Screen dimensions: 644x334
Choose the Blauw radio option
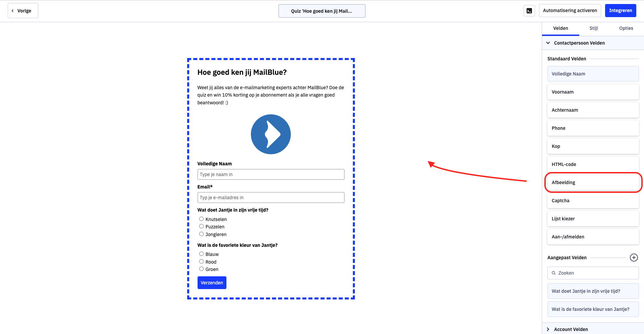click(x=201, y=254)
